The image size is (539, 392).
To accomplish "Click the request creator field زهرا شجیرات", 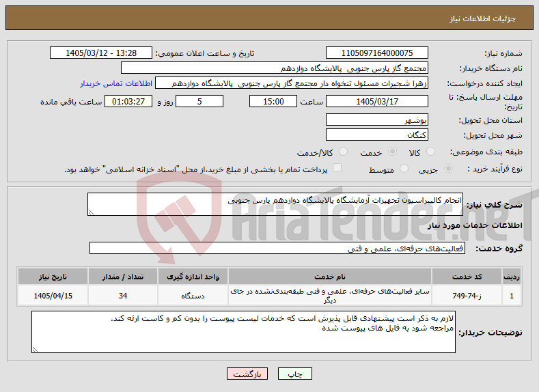I will click(x=292, y=83).
